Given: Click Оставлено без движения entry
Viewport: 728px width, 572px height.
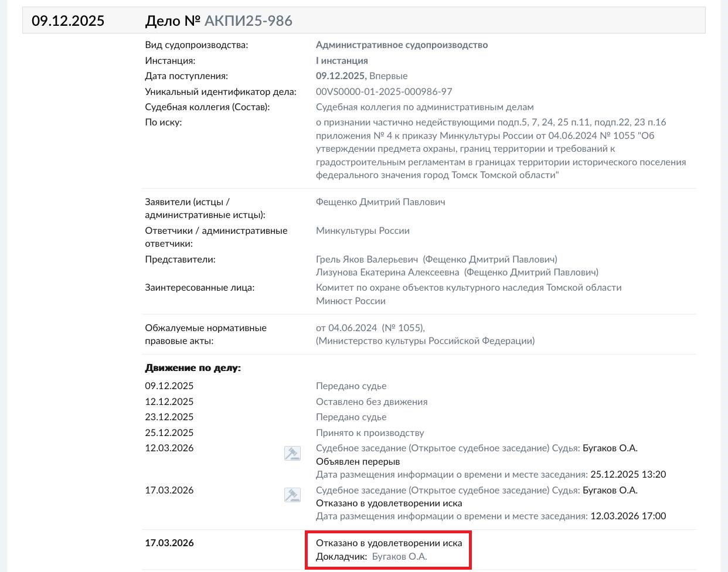Looking at the screenshot, I should 372,402.
